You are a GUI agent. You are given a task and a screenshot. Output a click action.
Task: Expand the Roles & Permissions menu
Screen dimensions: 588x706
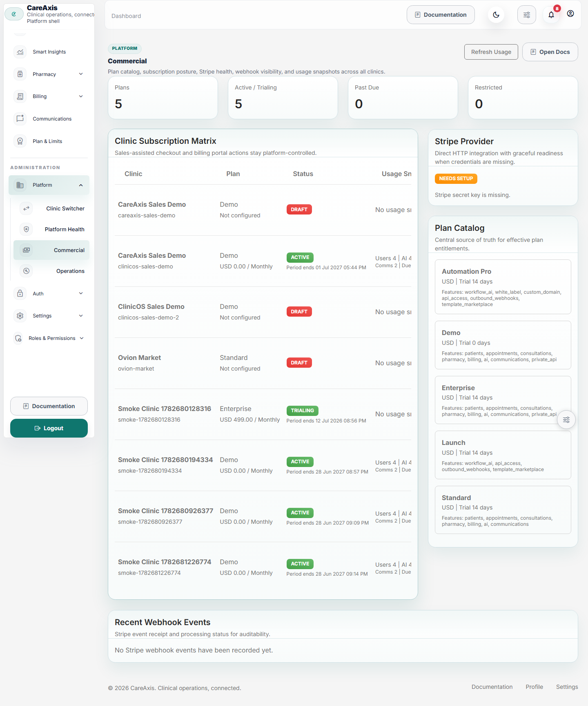tap(49, 338)
